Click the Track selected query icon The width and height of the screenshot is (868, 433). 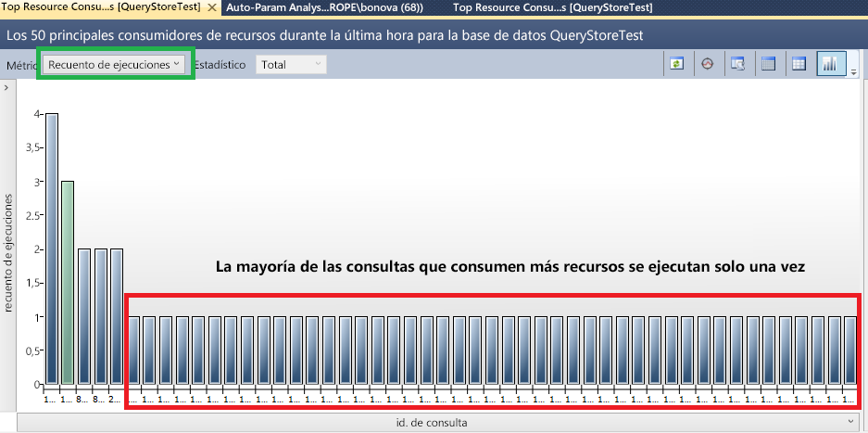click(x=707, y=64)
